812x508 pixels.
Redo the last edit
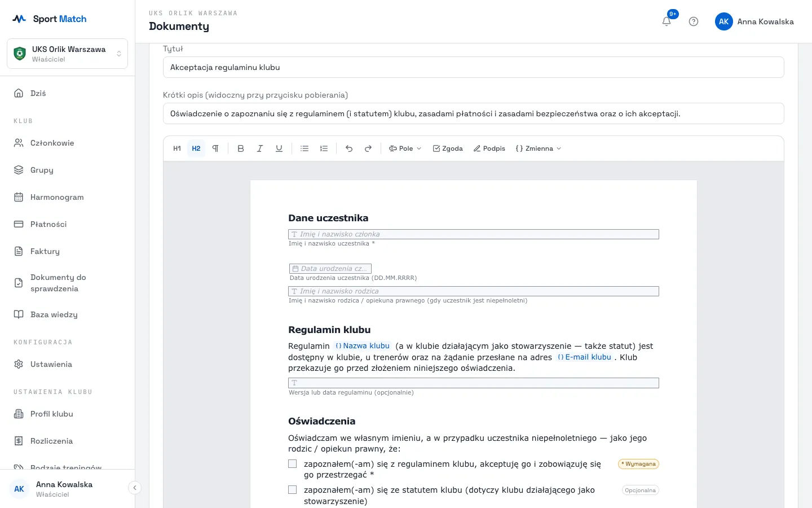368,148
